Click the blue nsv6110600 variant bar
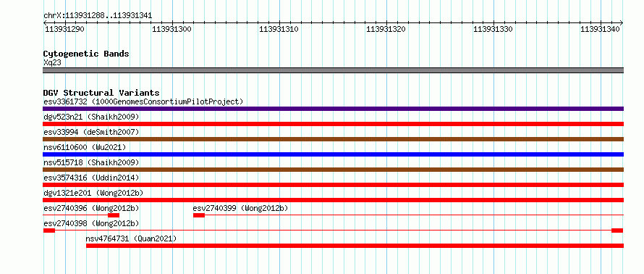The image size is (644, 274). tap(333, 154)
